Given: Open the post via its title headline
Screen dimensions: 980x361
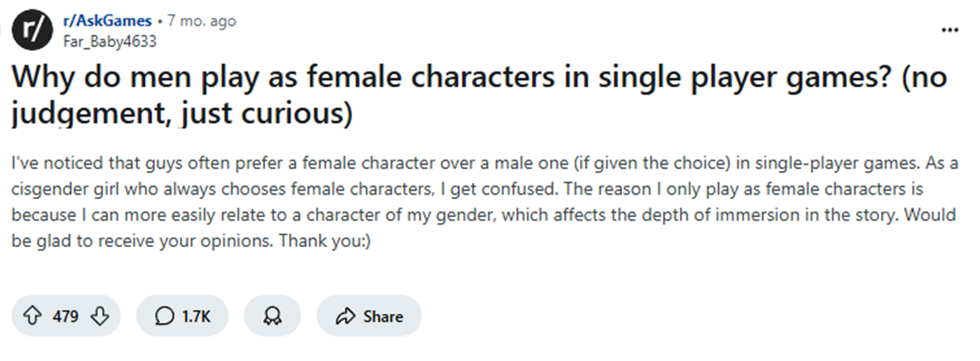Looking at the screenshot, I should tap(480, 97).
